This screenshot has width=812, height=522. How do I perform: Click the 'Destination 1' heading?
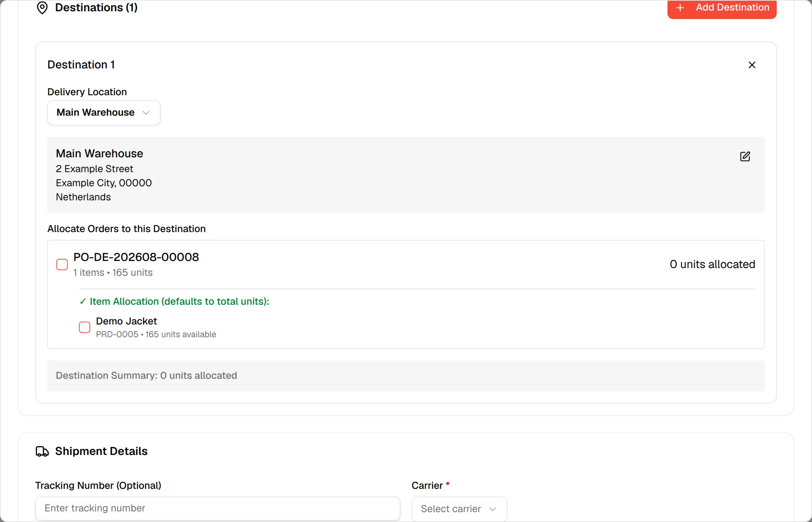tap(81, 65)
